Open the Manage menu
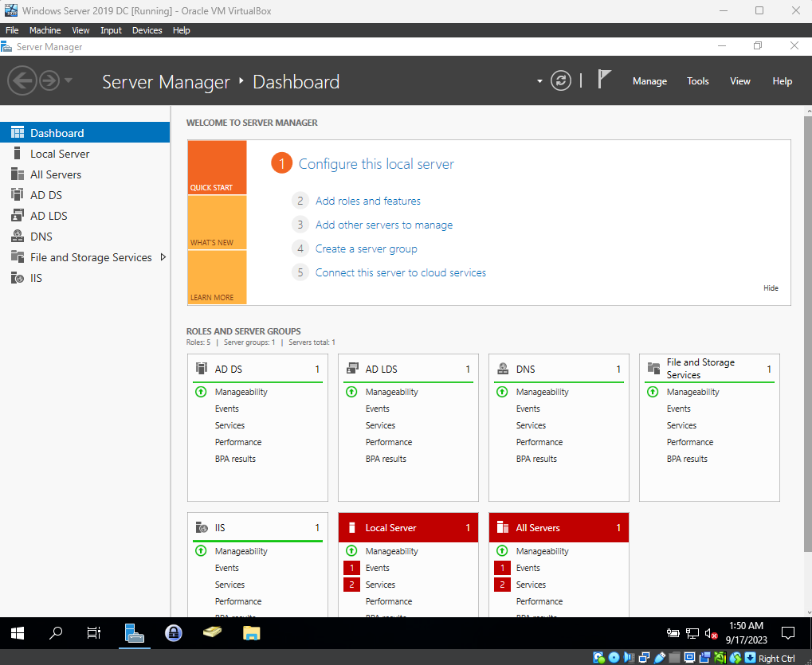This screenshot has width=812, height=665. (x=649, y=81)
